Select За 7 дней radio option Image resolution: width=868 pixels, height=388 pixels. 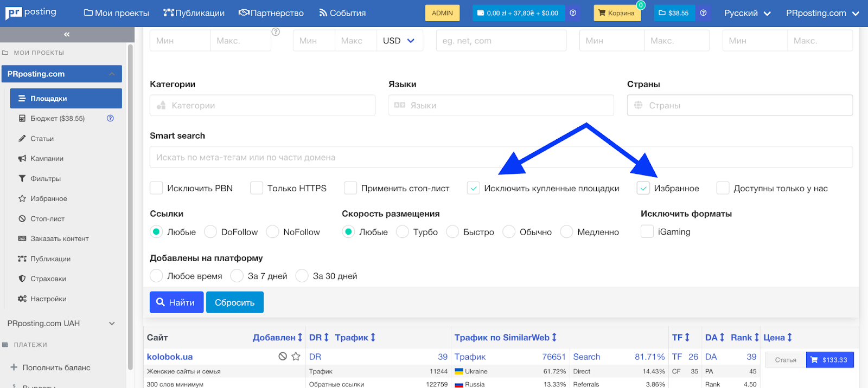pyautogui.click(x=237, y=276)
